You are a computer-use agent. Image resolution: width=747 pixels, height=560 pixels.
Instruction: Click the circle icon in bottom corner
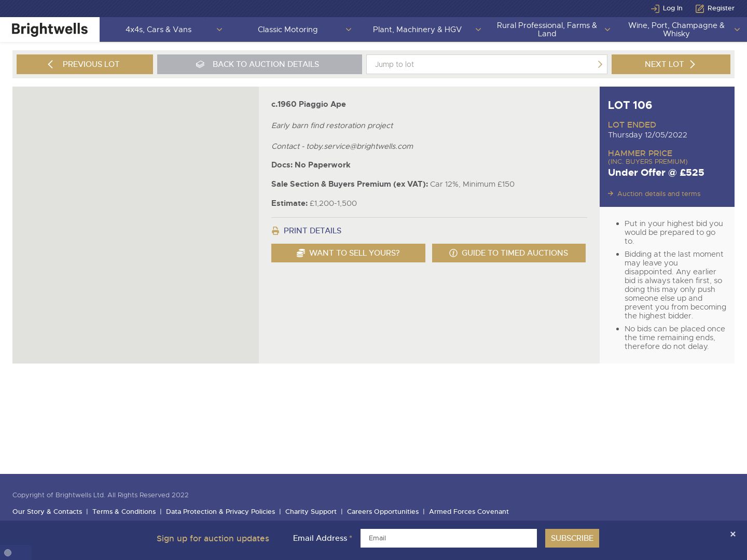click(8, 553)
